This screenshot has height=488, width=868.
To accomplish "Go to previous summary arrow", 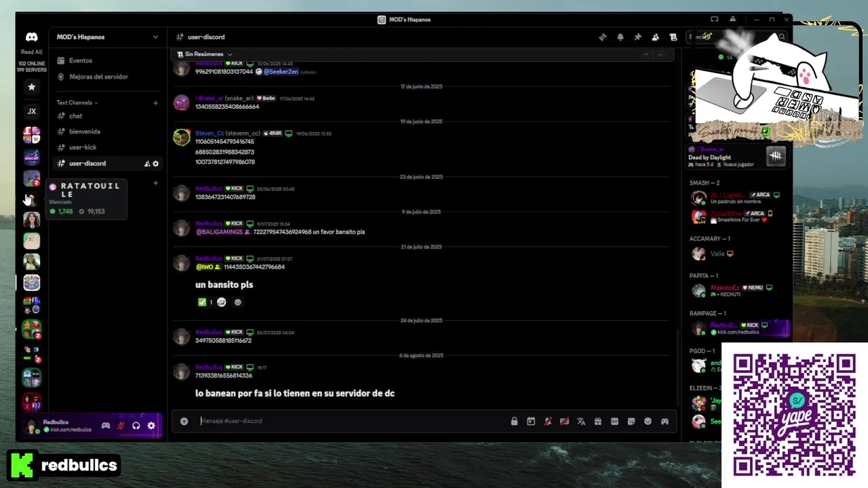I will coord(646,54).
